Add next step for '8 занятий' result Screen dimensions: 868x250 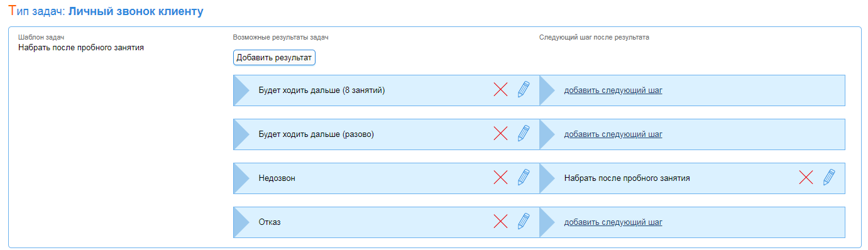pyautogui.click(x=613, y=90)
